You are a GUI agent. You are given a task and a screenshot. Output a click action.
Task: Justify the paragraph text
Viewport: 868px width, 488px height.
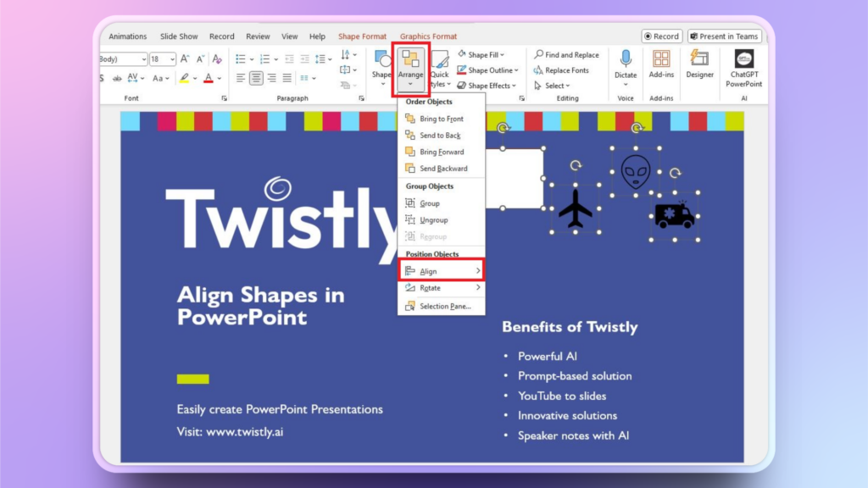[x=287, y=78]
